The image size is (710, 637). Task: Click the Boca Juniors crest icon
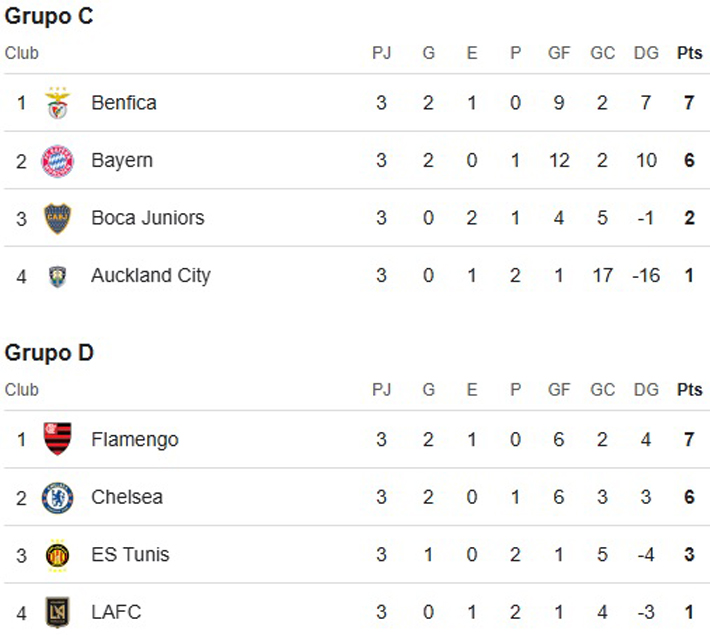(x=57, y=218)
